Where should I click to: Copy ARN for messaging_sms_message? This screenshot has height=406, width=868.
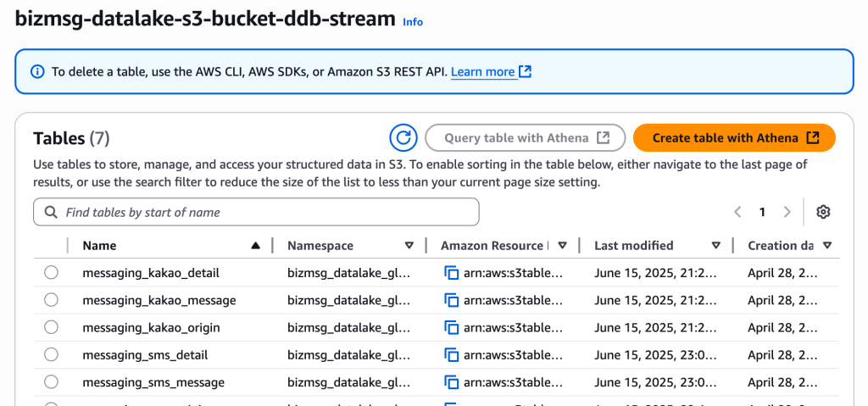(x=451, y=382)
